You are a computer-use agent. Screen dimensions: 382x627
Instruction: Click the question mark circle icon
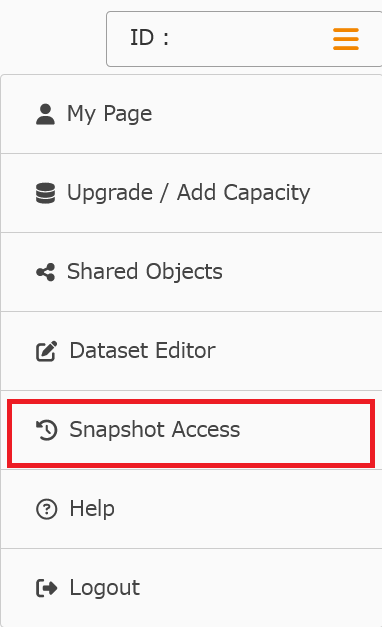pyautogui.click(x=46, y=509)
